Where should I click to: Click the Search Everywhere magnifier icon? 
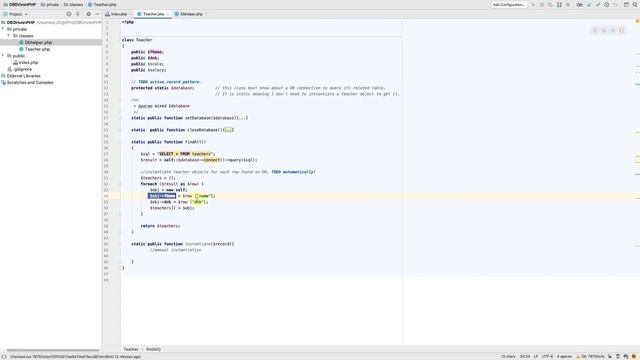point(635,4)
